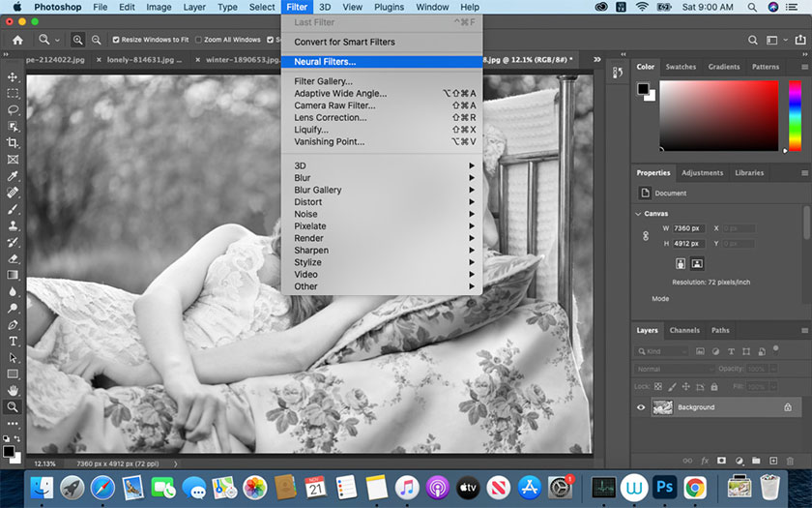
Task: Show hidden document tabs double-arrow
Action: (597, 60)
